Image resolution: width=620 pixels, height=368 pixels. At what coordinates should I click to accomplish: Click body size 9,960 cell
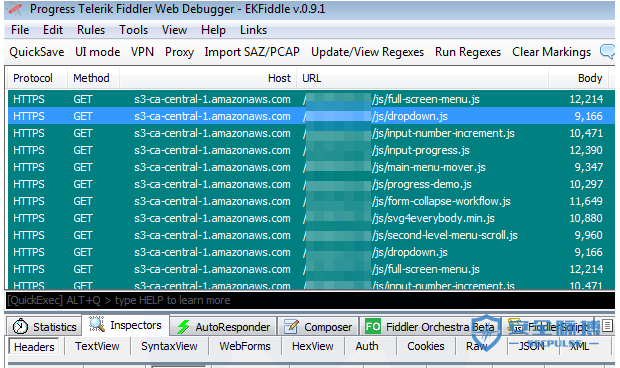tap(588, 235)
